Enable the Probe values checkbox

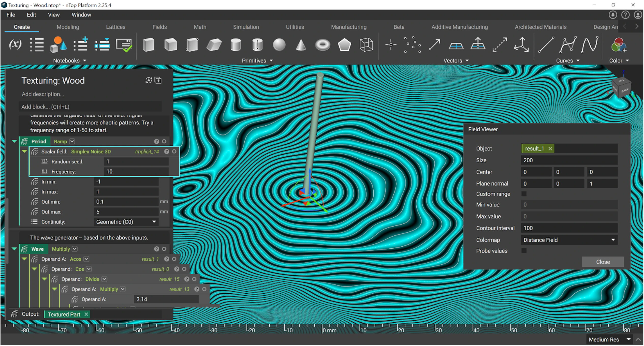[524, 251]
